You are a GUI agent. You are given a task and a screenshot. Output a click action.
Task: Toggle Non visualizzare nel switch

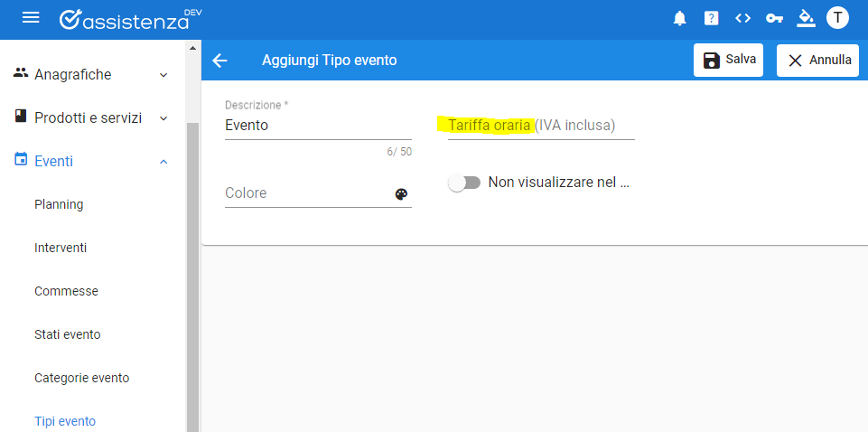[x=464, y=183]
